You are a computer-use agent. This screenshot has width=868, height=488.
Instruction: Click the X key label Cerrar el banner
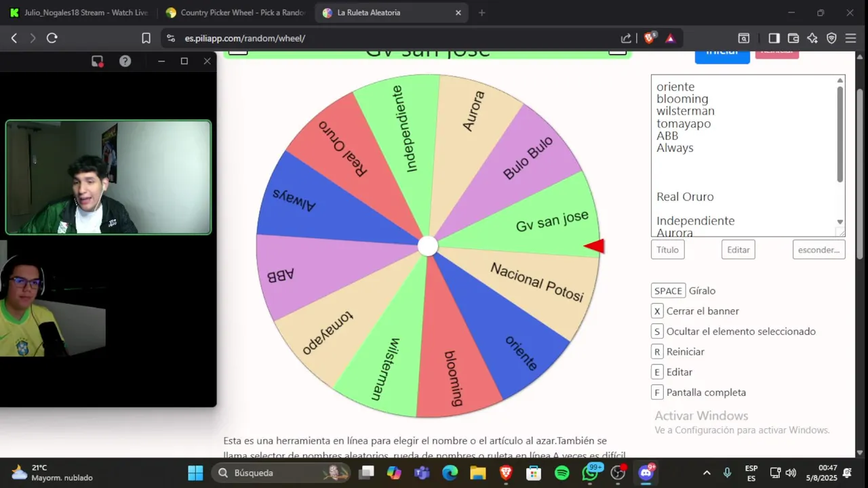pyautogui.click(x=656, y=311)
